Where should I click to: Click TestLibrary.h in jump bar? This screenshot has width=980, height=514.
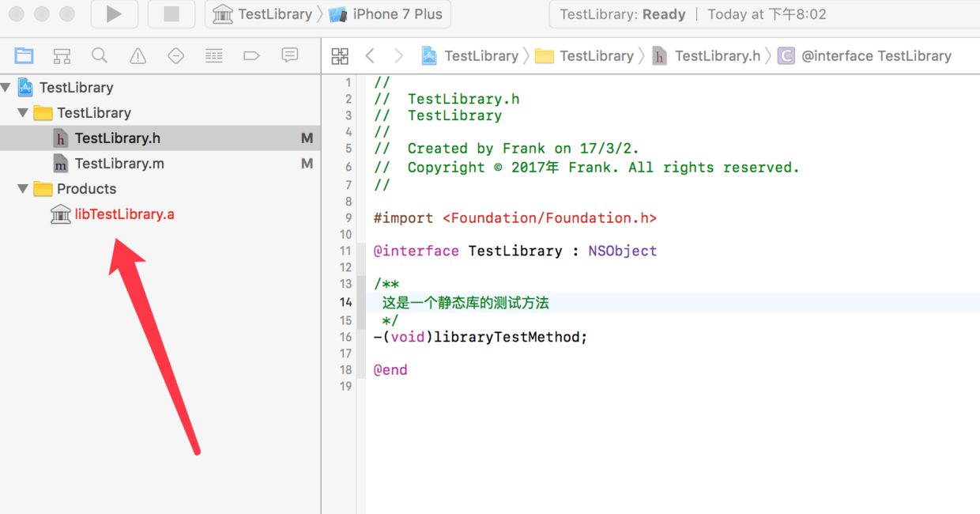[707, 55]
